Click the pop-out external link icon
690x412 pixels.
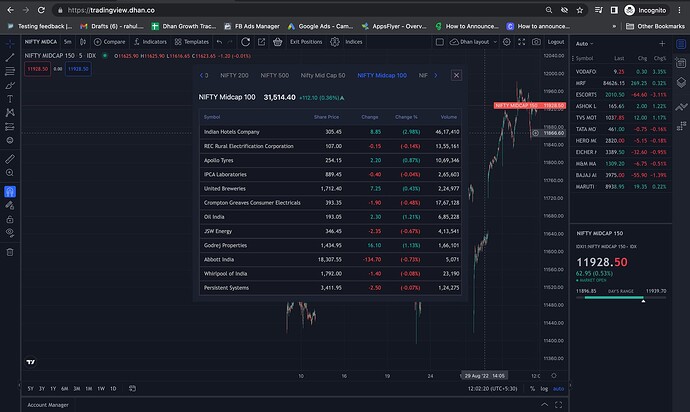(x=261, y=42)
